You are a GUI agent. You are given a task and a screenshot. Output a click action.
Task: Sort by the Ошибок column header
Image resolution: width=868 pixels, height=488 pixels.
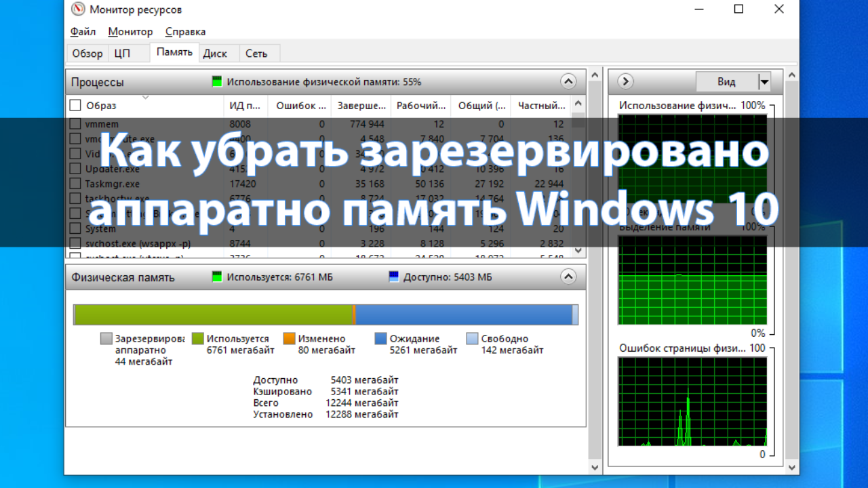[299, 105]
